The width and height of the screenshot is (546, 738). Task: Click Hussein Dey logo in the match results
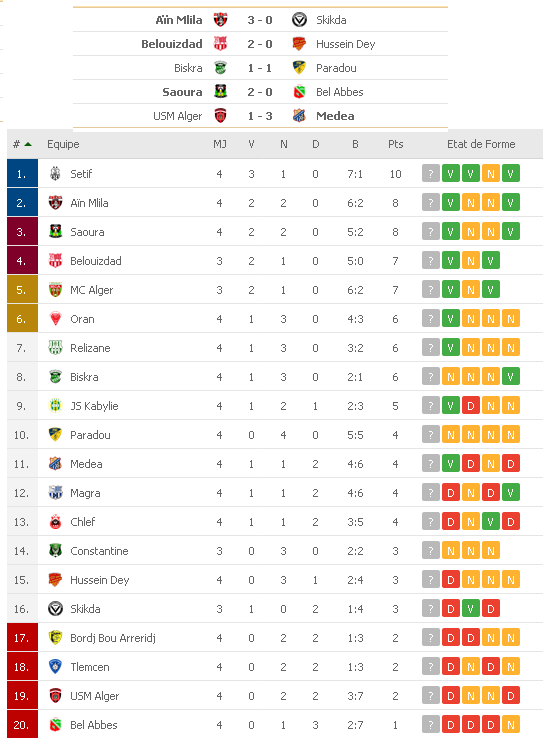point(299,44)
